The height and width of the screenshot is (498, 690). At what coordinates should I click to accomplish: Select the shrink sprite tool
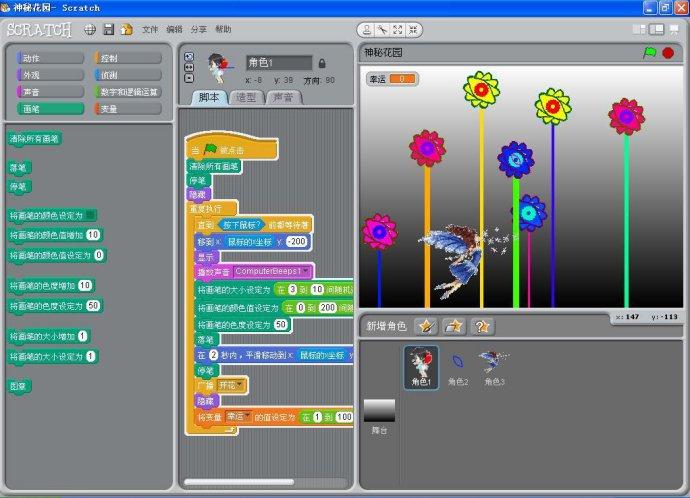tap(413, 30)
